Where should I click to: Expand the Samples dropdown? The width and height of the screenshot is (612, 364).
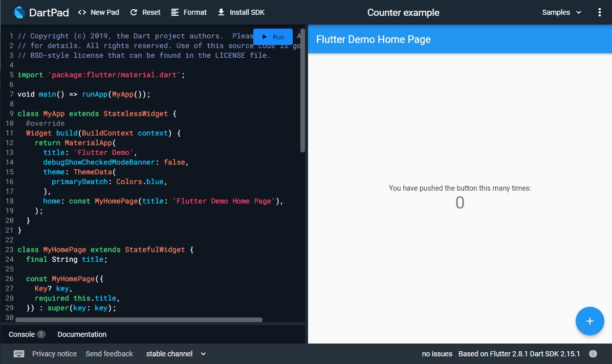coord(562,12)
